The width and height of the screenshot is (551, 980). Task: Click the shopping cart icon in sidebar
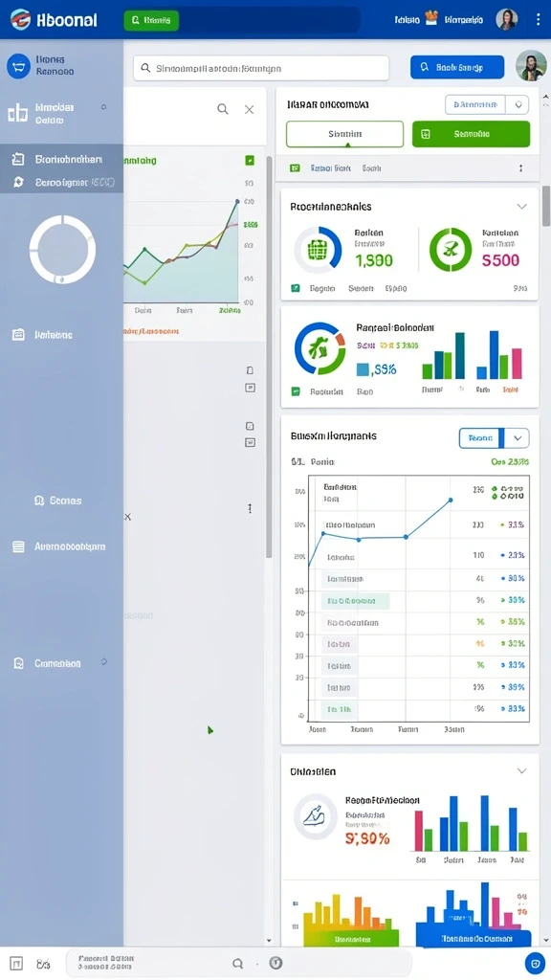[19, 66]
